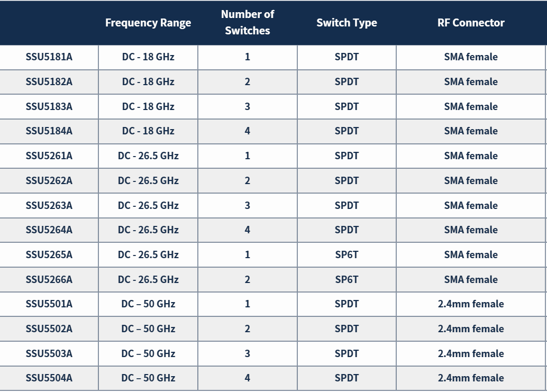Click the RF Connector column header
Screen dimensions: 547x392
(471, 23)
